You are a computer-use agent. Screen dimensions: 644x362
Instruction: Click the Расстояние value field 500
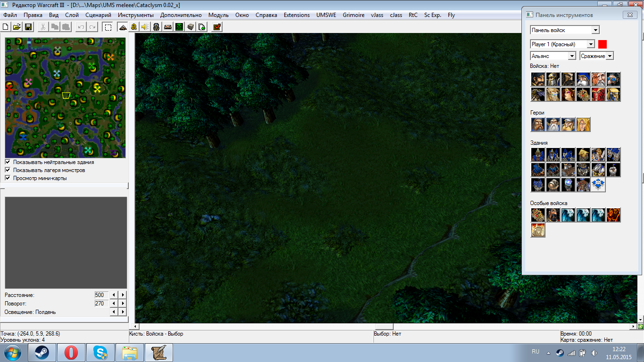(101, 295)
